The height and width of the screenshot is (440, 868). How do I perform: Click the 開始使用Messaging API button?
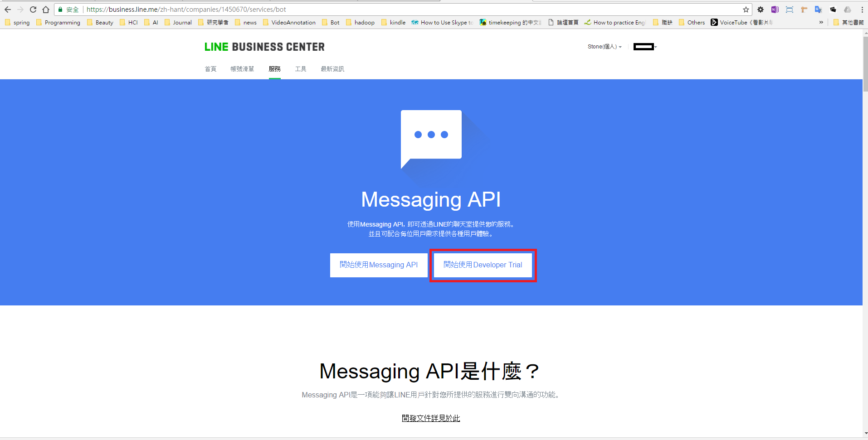[x=379, y=265]
